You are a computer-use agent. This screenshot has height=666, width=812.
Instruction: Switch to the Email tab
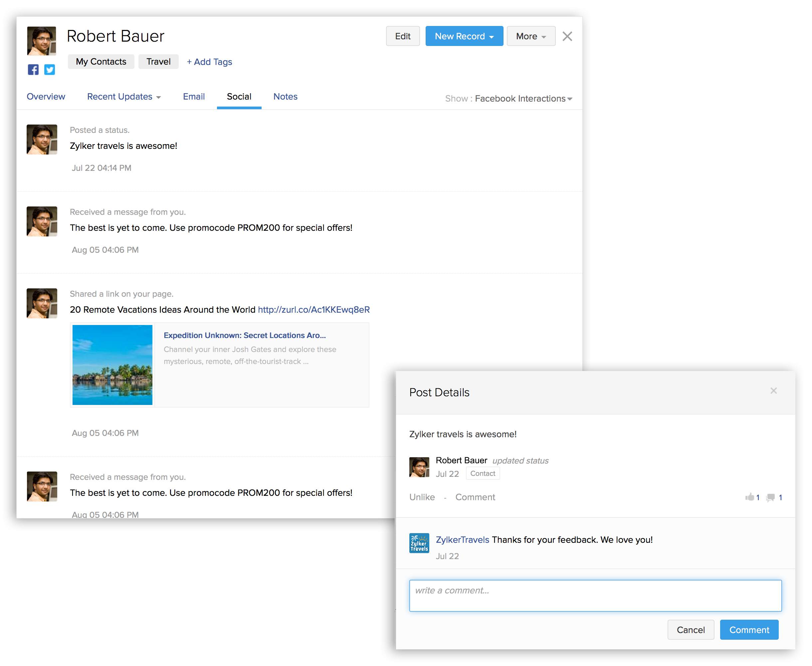(x=194, y=97)
